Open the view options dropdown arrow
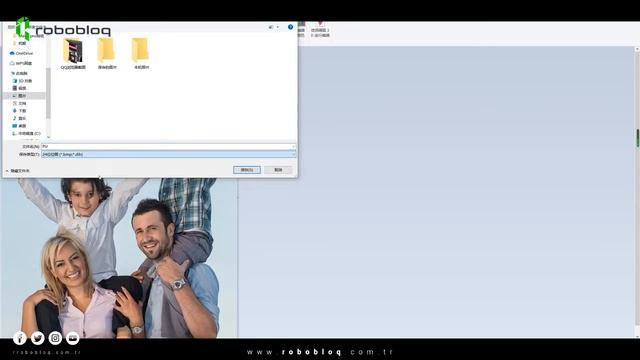The image size is (640, 360). [x=278, y=27]
